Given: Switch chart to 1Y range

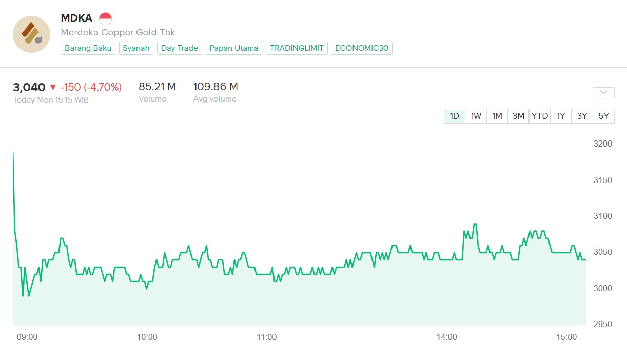Looking at the screenshot, I should [x=561, y=116].
